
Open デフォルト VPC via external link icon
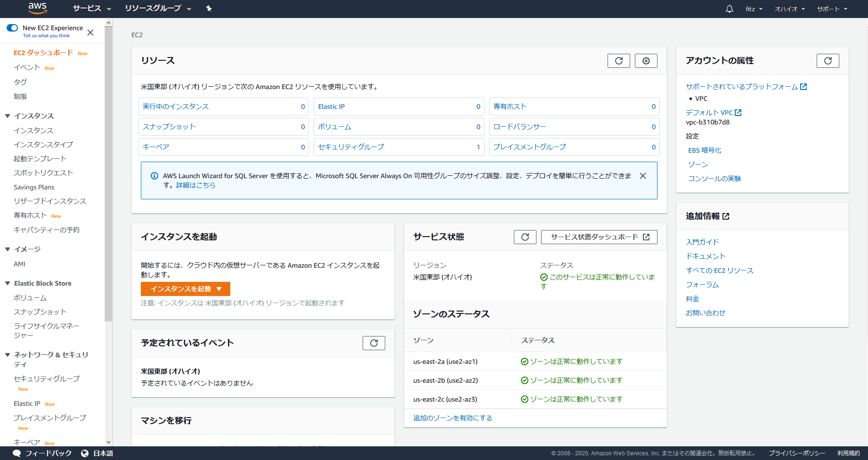tap(738, 112)
